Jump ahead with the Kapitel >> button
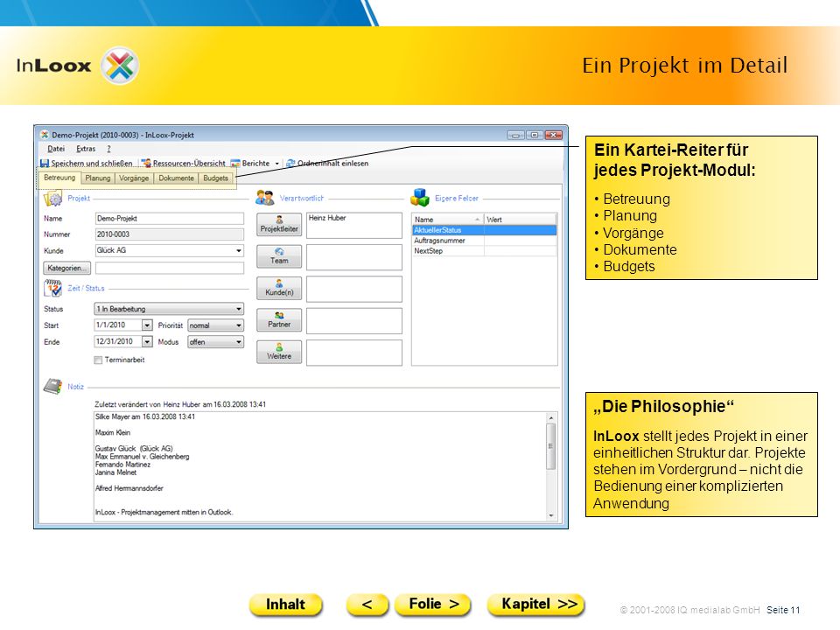 (535, 605)
